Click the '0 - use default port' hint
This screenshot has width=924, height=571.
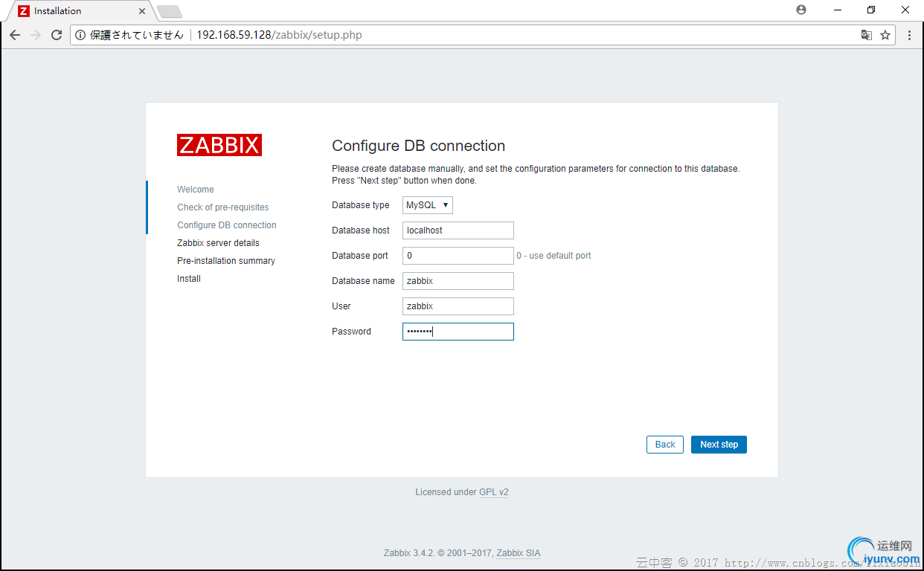tap(554, 256)
